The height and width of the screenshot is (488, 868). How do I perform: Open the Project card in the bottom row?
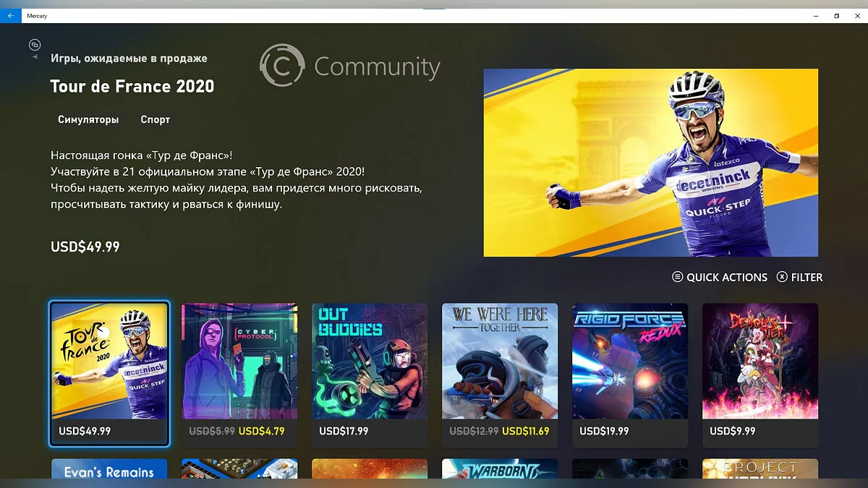[x=760, y=469]
